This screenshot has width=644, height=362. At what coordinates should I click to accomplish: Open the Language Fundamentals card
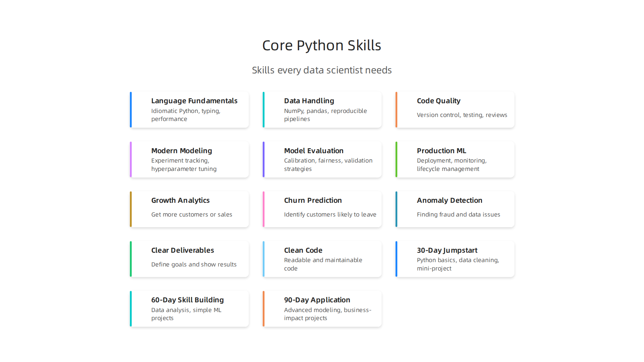coord(189,110)
